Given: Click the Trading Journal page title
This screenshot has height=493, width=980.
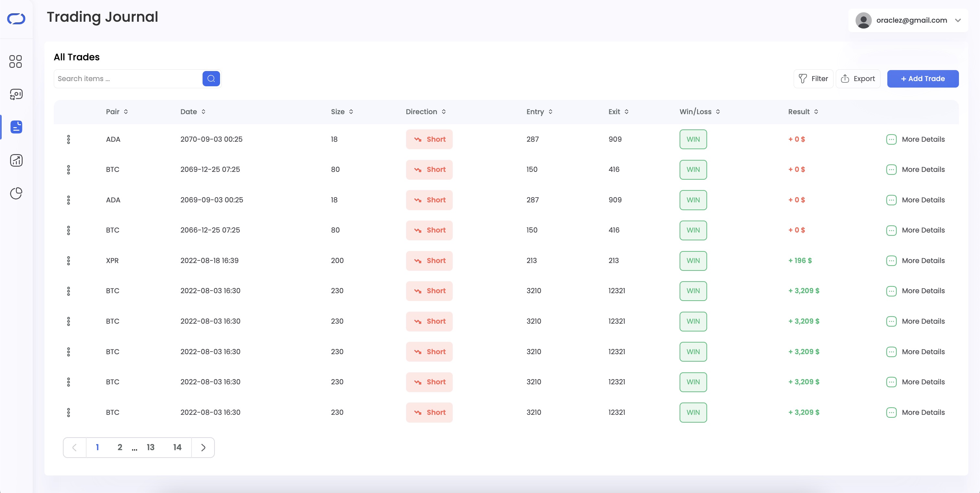Looking at the screenshot, I should tap(102, 17).
